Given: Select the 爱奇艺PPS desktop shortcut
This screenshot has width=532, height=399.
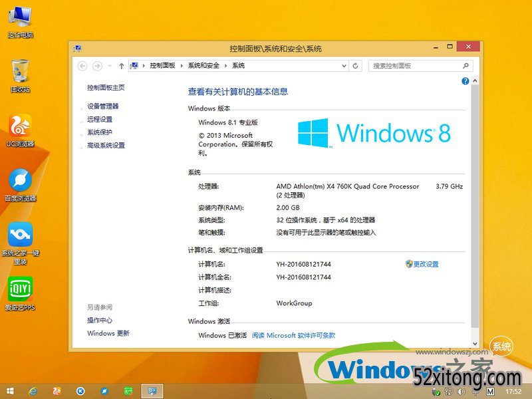Looking at the screenshot, I should [x=21, y=294].
